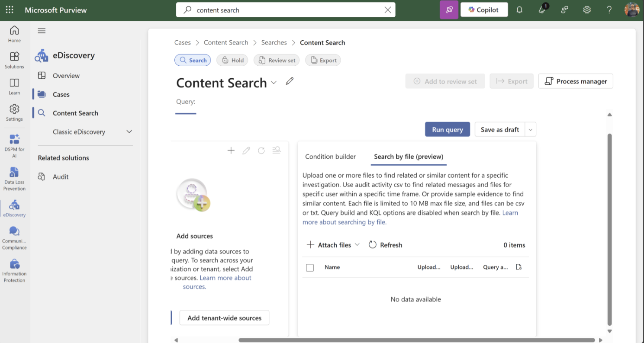Open Information Protection solution
Image resolution: width=644 pixels, height=343 pixels.
[14, 270]
